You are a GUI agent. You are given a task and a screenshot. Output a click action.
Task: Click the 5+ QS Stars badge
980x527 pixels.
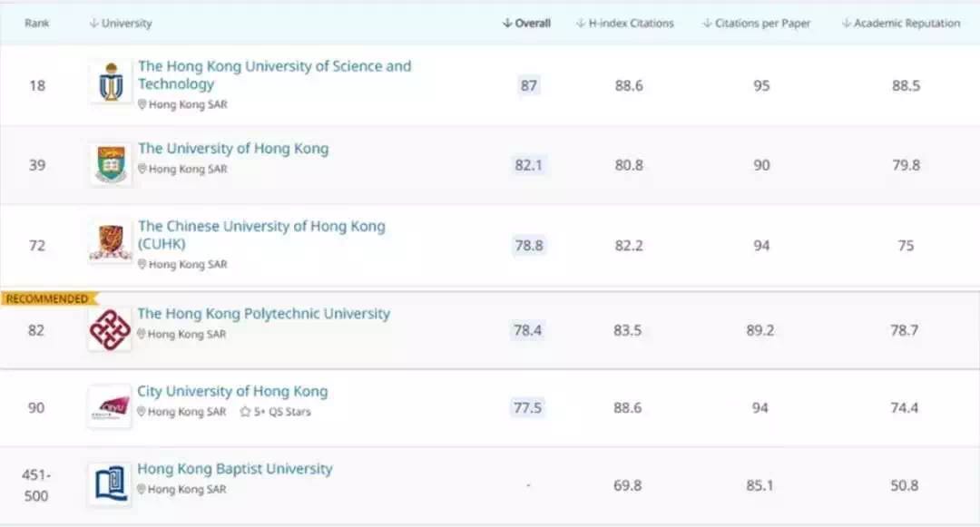point(275,412)
